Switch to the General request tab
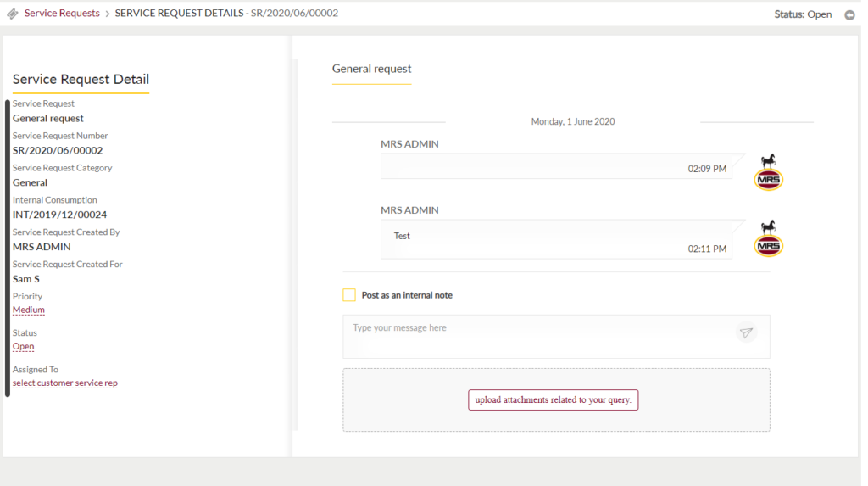This screenshot has width=868, height=486. click(371, 70)
